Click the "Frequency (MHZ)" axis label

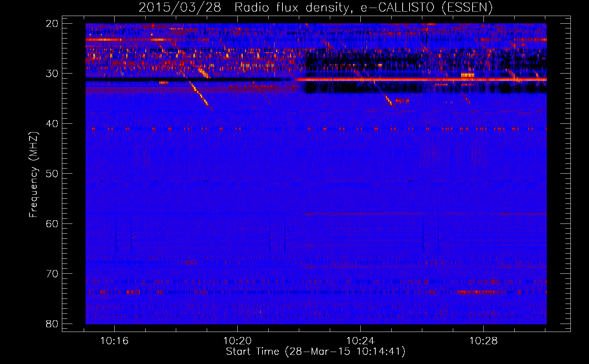[x=33, y=175]
